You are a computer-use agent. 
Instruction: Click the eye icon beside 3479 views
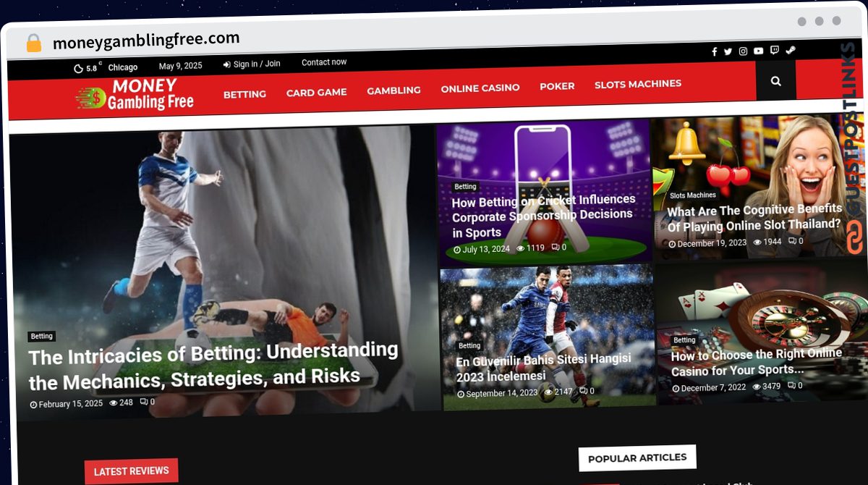757,387
